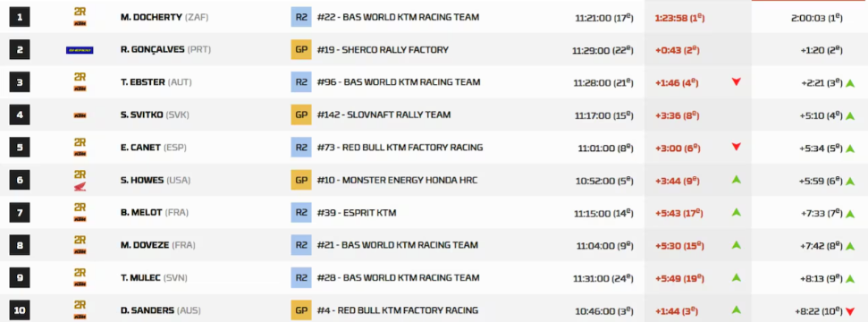
Task: Click the green up arrow beside +3:44 (9e)
Action: (x=737, y=180)
